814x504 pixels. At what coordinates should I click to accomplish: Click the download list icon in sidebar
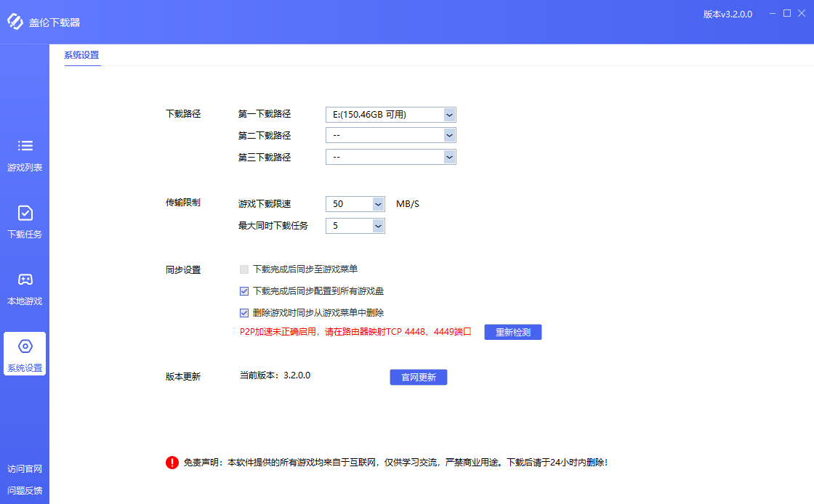tap(25, 214)
